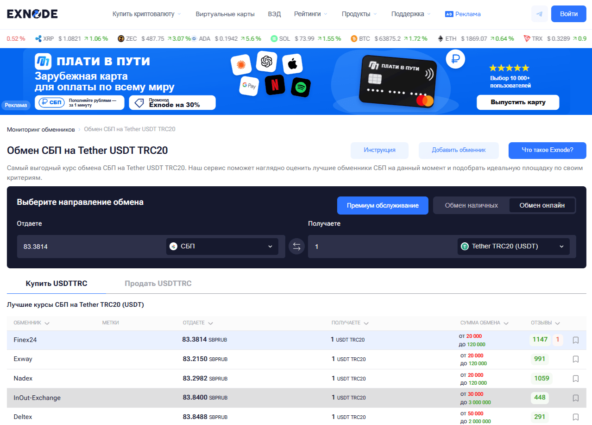The image size is (592, 425).
Task: Select Обмен онлайн mode
Action: [x=542, y=205]
